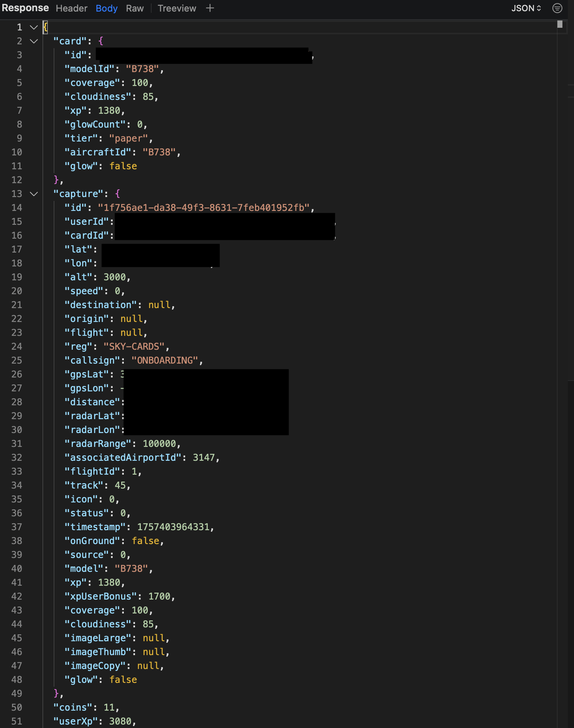This screenshot has width=574, height=728.
Task: Click the "icon" key on line 35
Action: point(81,499)
